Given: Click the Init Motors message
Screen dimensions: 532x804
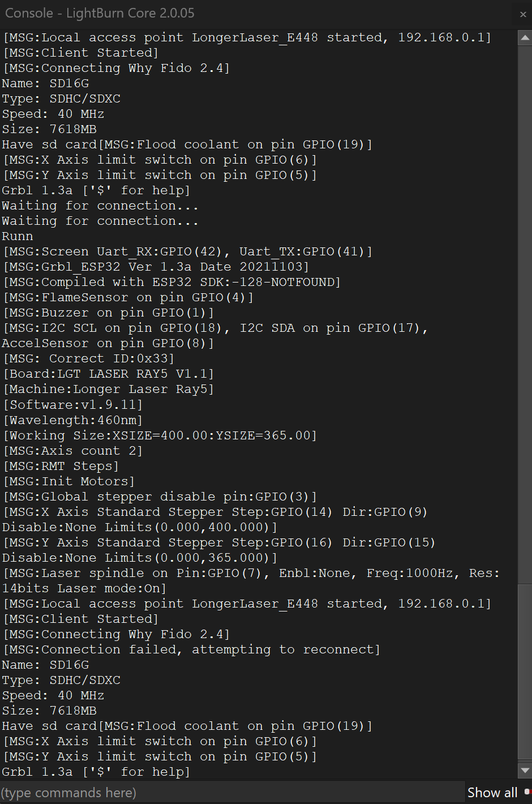Looking at the screenshot, I should (x=68, y=481).
